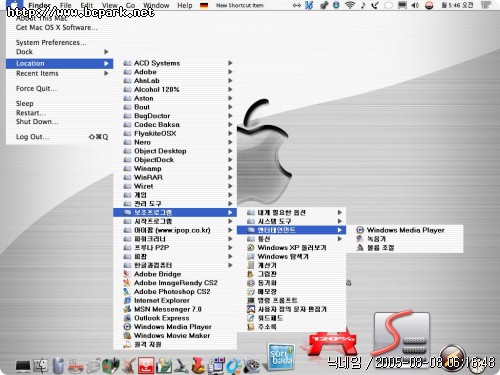Open the Soribada dock icon
500x375 pixels.
tap(282, 357)
